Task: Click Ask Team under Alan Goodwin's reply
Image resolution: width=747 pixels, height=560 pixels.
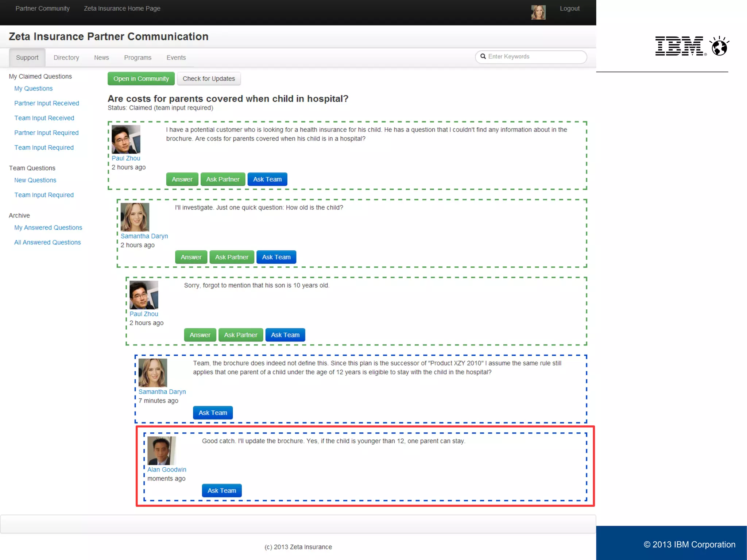Action: [221, 491]
